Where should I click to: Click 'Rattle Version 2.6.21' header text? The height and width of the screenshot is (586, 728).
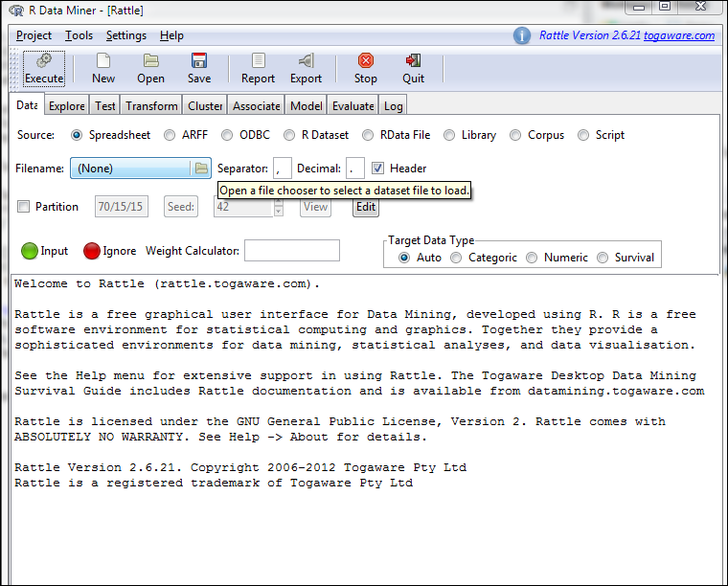590,35
